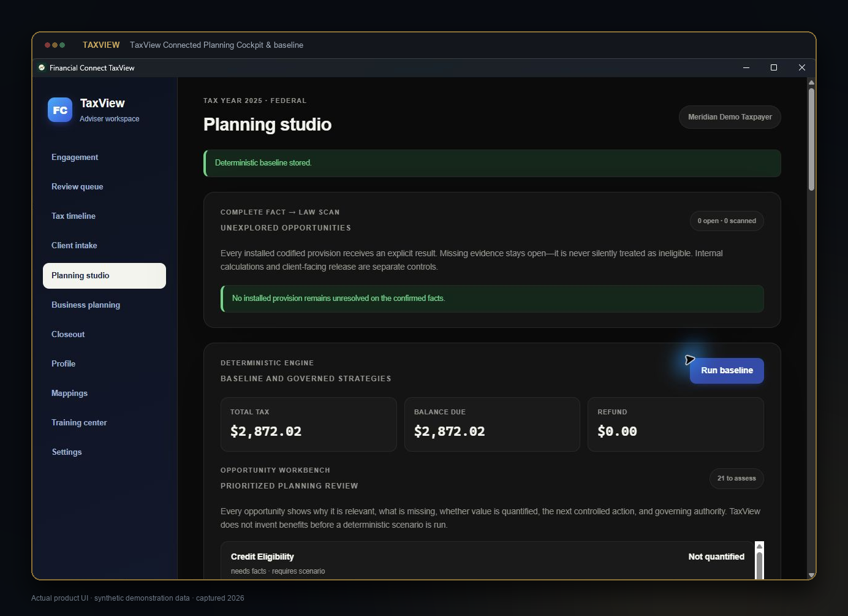Minimize the Financial Connect TaxView window
848x616 pixels.
pos(746,67)
